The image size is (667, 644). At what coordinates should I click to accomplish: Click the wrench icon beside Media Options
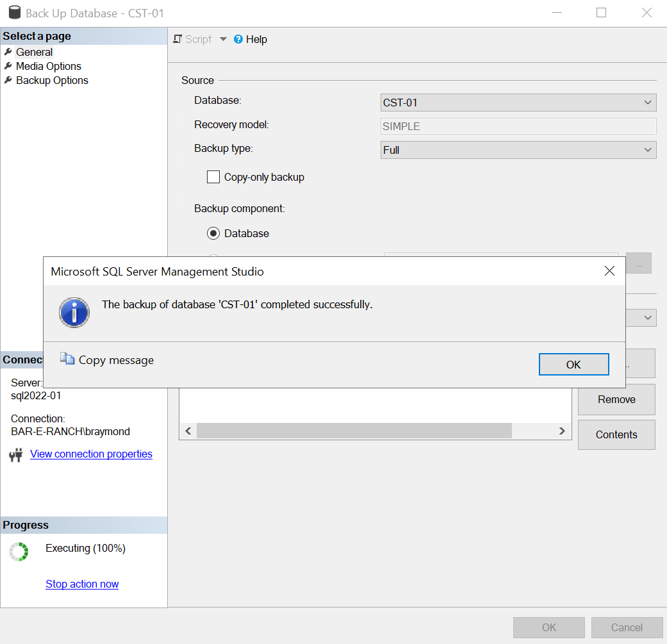tap(8, 66)
